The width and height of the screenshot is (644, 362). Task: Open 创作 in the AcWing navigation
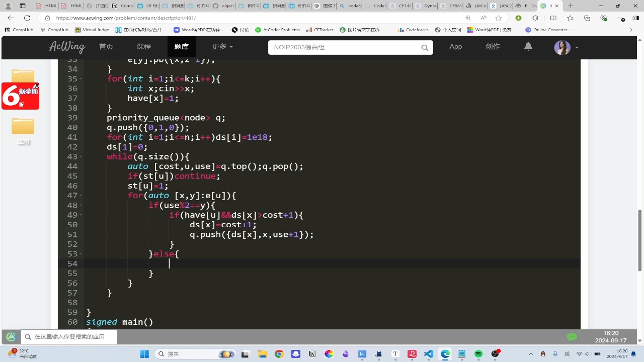[x=493, y=46]
